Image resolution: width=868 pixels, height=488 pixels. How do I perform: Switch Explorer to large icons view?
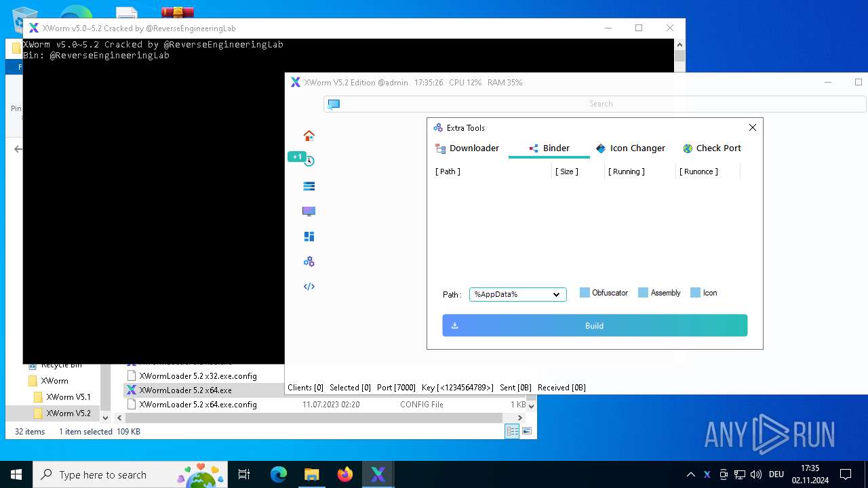point(527,431)
